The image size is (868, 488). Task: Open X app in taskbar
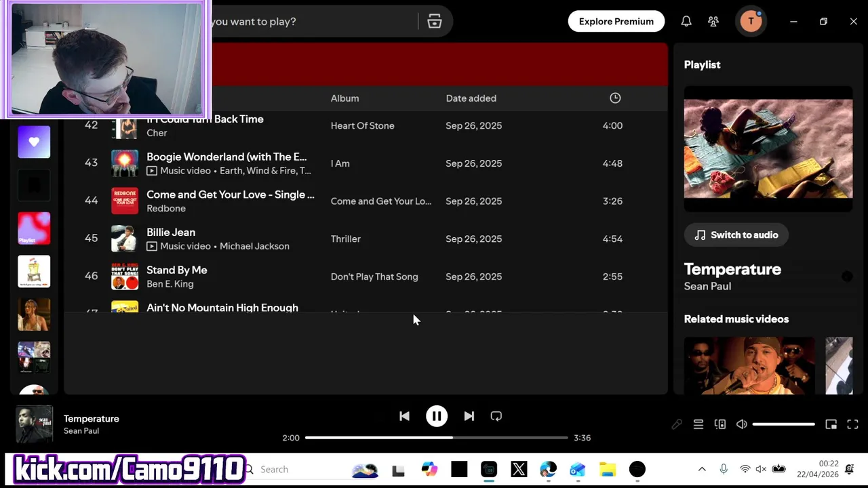519,469
